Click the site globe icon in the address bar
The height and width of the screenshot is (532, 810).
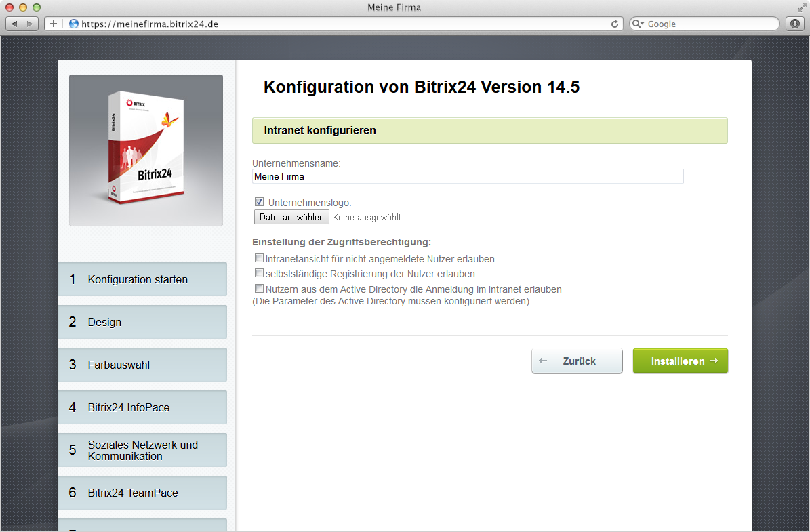click(x=74, y=24)
